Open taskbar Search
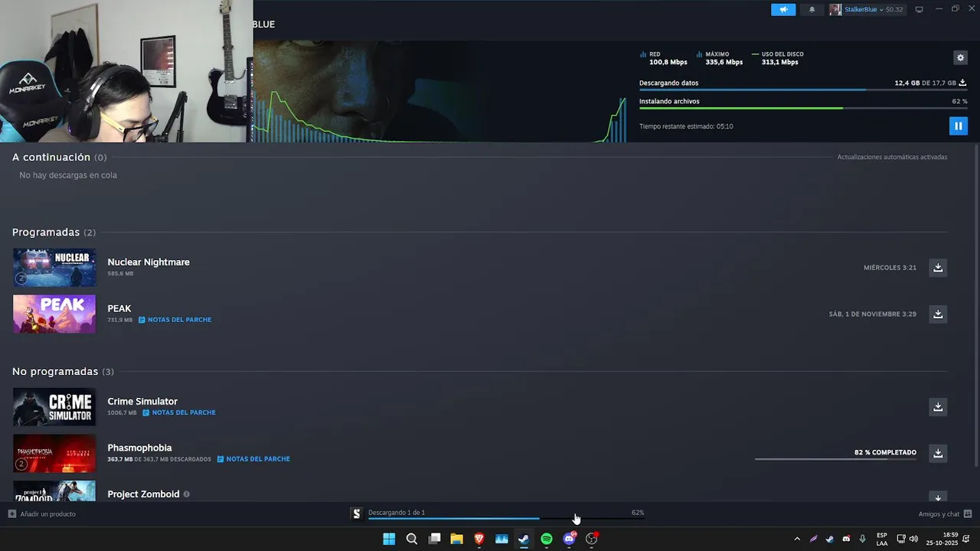980x551 pixels. point(412,539)
